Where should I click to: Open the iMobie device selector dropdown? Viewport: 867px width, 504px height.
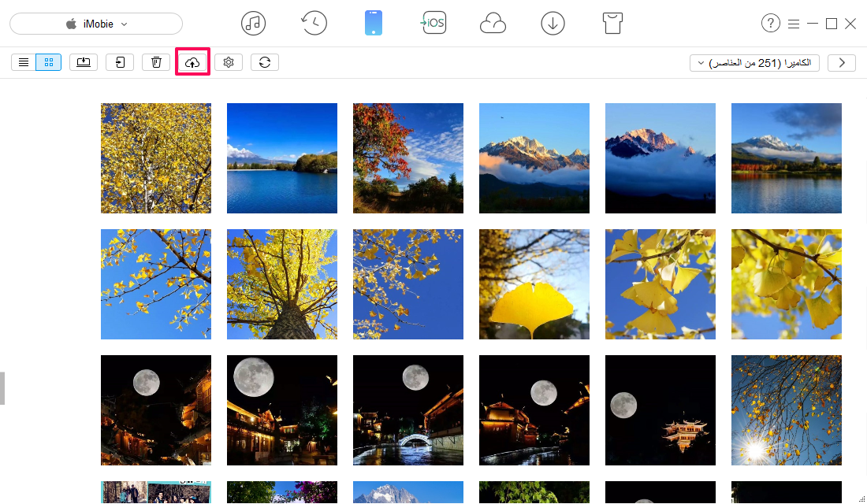(x=96, y=24)
